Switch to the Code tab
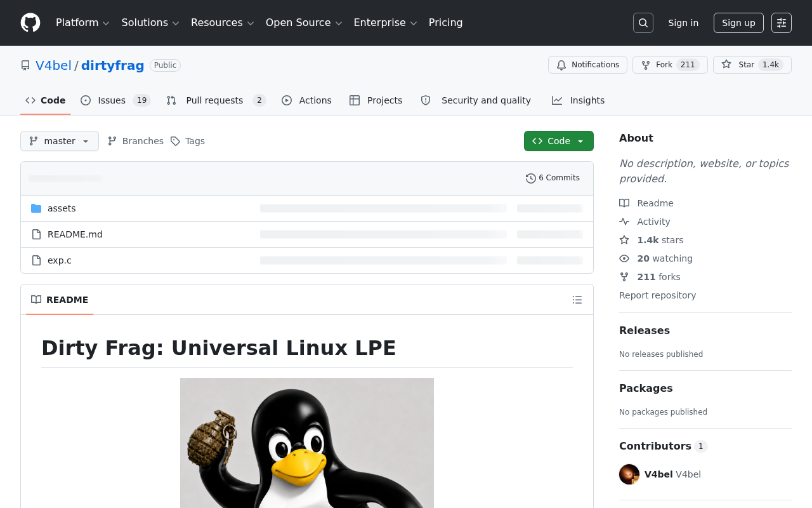 click(46, 100)
